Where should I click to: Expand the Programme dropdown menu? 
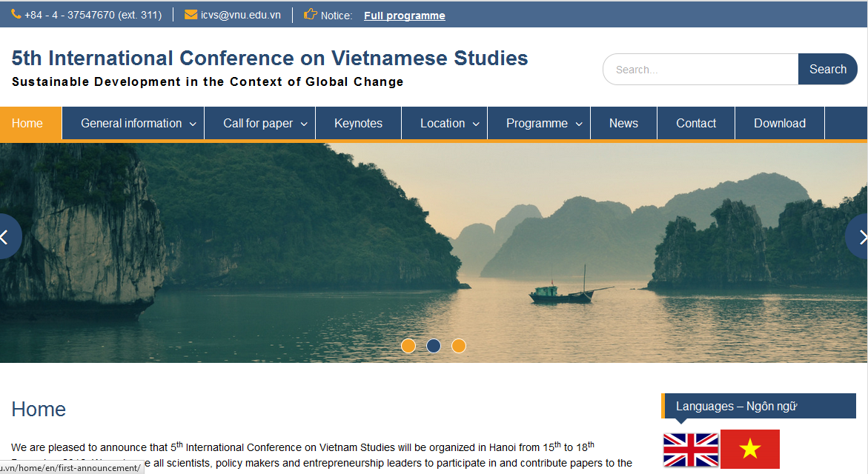tap(543, 124)
